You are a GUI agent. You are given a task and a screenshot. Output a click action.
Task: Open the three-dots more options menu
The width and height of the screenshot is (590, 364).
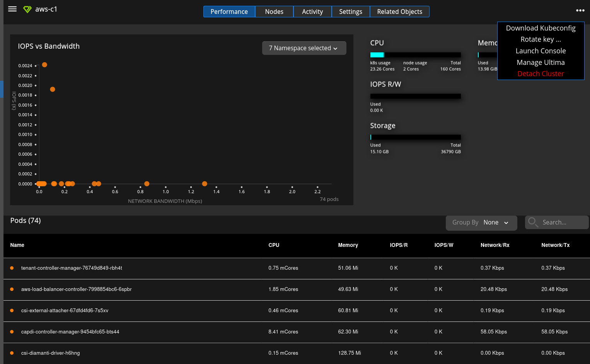[580, 10]
